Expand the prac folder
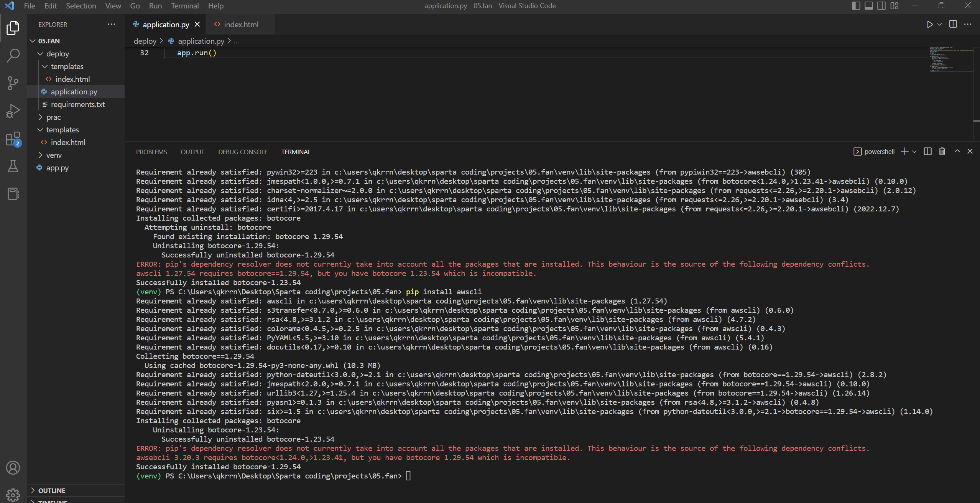 pyautogui.click(x=40, y=117)
